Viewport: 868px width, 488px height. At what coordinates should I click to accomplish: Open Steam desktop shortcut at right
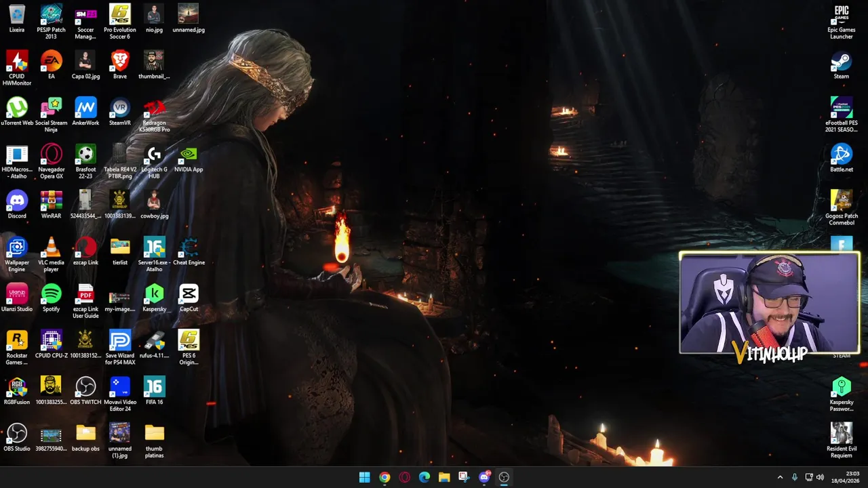[x=842, y=65]
